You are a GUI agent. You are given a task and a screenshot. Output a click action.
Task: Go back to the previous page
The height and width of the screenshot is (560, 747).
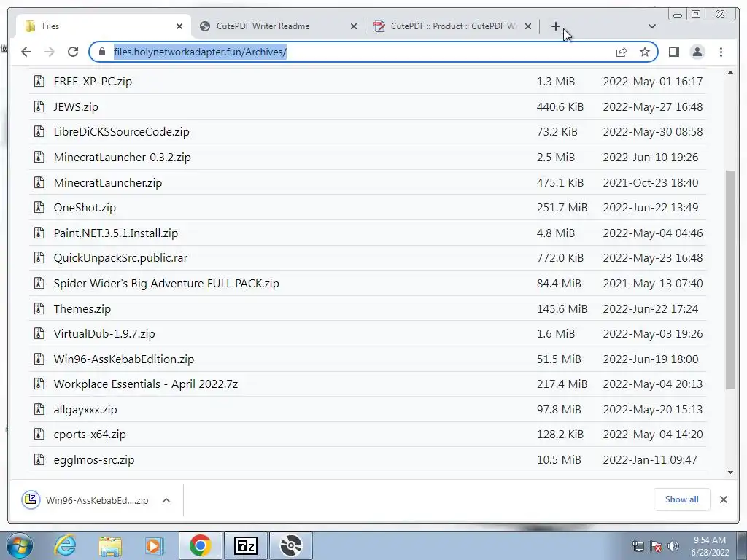tap(26, 52)
